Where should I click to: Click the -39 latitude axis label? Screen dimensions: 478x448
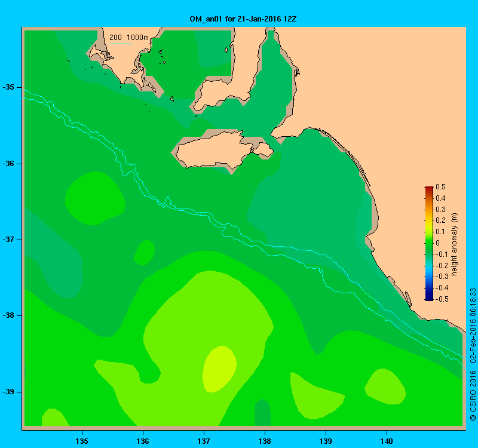point(8,392)
